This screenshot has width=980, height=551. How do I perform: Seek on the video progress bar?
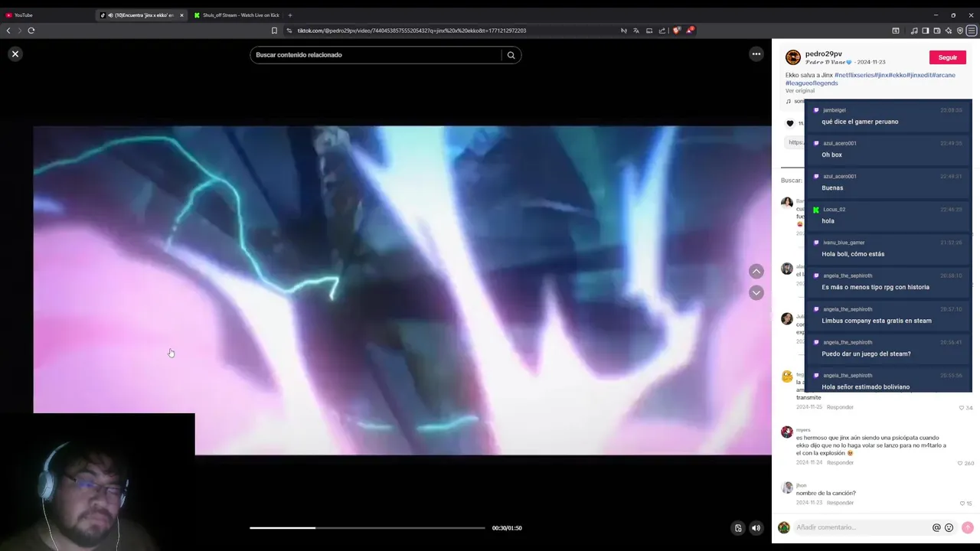click(367, 528)
